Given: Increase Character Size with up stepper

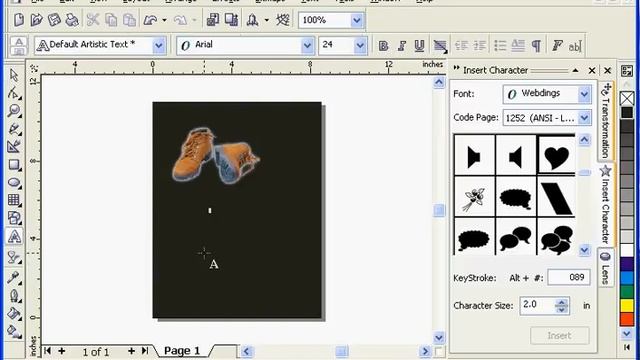Looking at the screenshot, I should (562, 302).
